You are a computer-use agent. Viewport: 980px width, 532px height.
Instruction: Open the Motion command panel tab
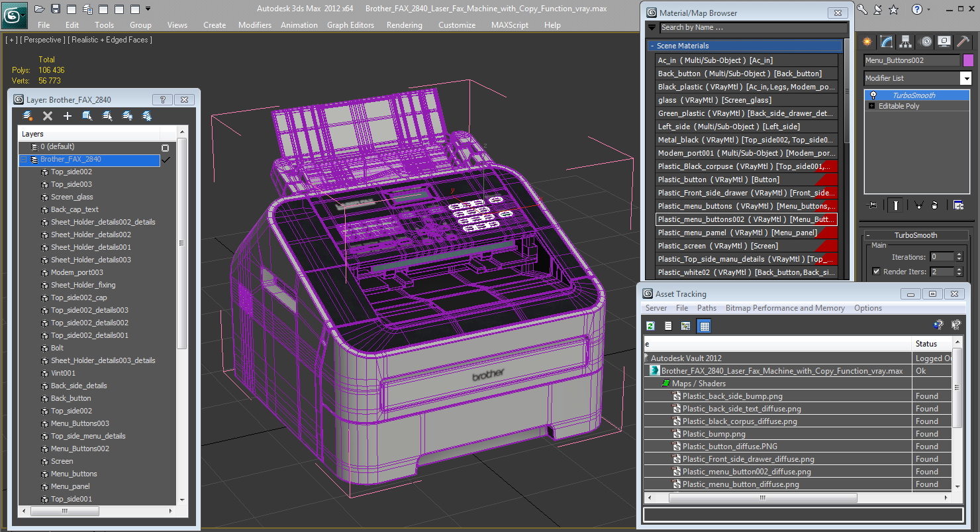click(x=926, y=42)
